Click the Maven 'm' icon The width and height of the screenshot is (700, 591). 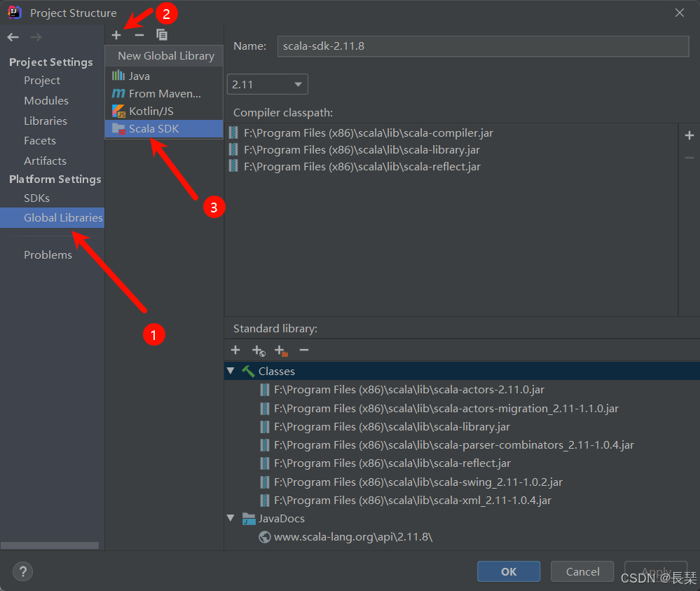[118, 93]
